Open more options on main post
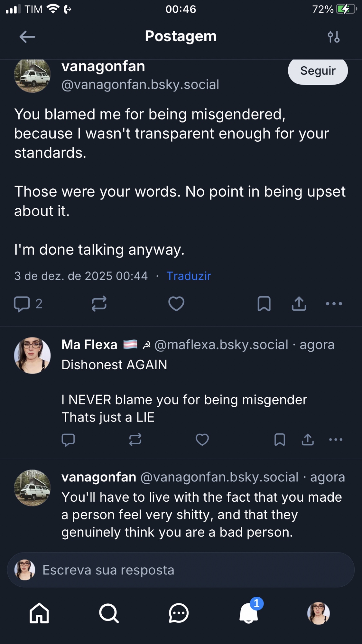 coord(334,304)
